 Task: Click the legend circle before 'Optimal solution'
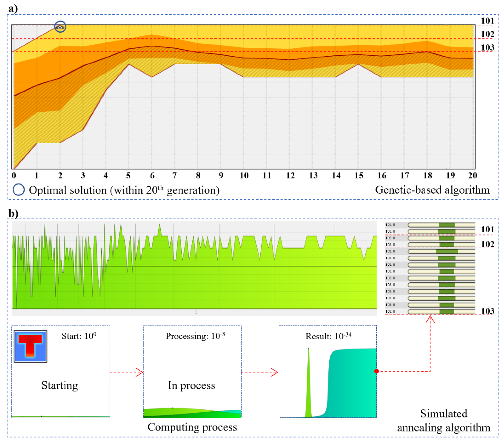[19, 190]
